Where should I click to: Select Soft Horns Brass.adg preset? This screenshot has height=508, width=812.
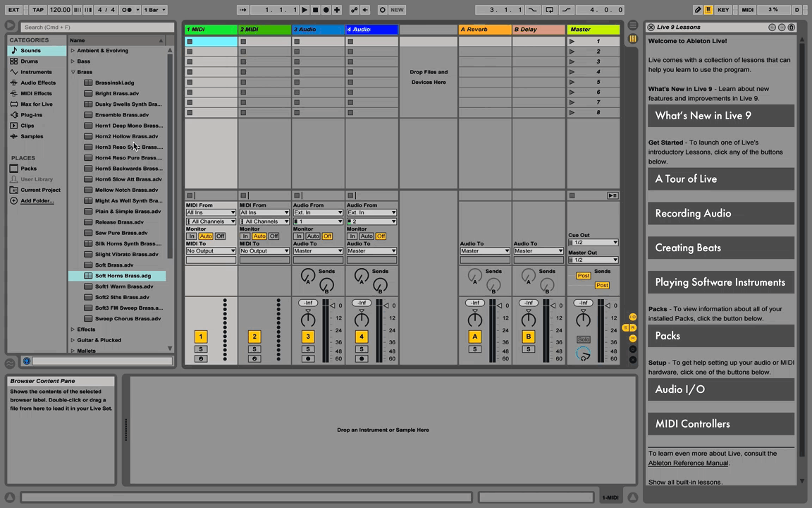pyautogui.click(x=117, y=276)
